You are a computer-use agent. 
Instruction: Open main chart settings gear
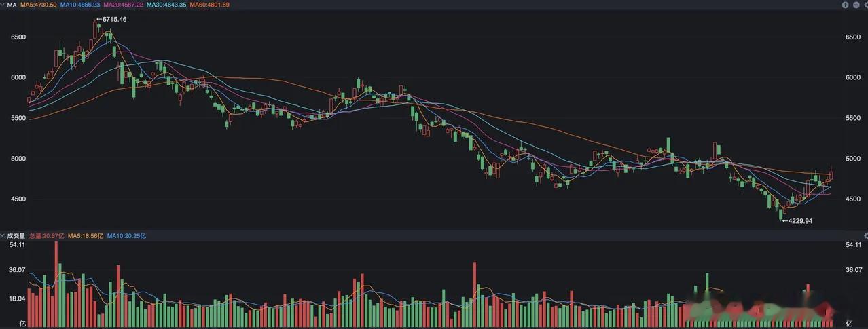(x=866, y=5)
